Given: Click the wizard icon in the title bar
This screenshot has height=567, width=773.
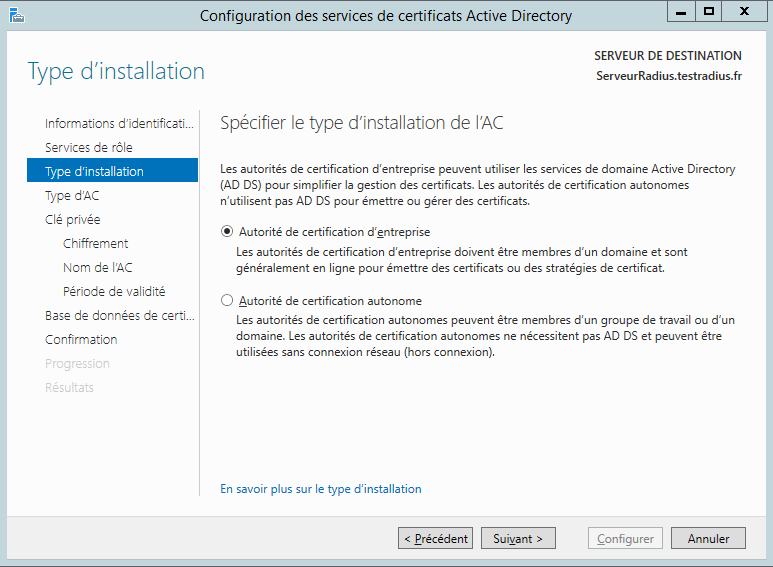Looking at the screenshot, I should (17, 13).
